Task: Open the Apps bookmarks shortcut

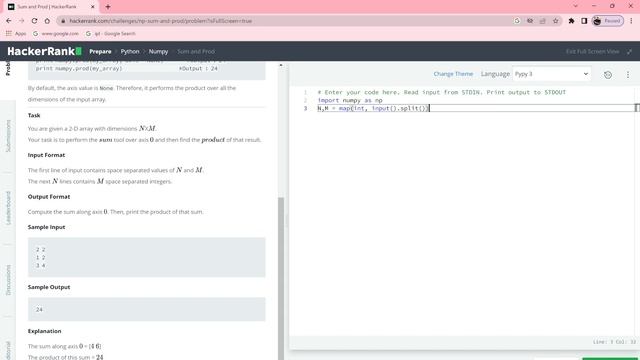Action: point(16,33)
